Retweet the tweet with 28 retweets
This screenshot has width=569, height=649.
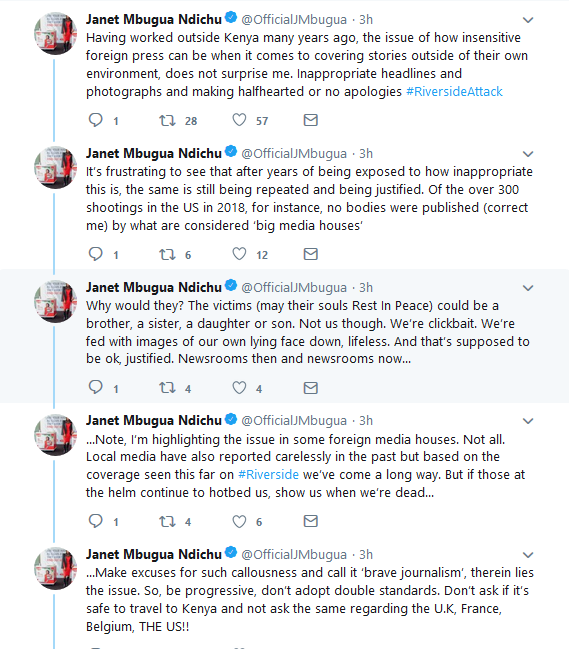click(168, 120)
